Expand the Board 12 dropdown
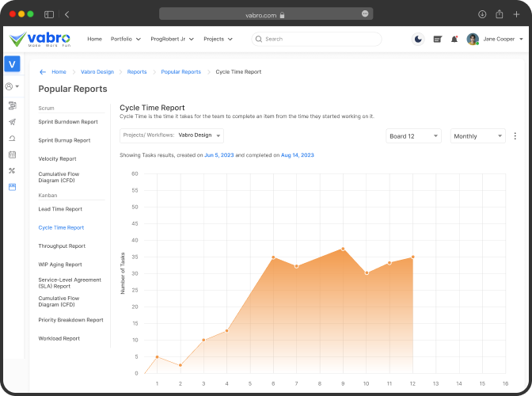The width and height of the screenshot is (532, 396). [x=413, y=136]
